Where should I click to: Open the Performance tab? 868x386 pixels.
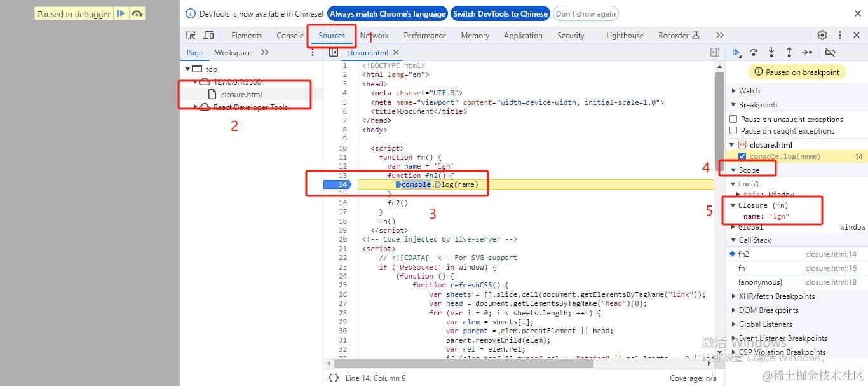pyautogui.click(x=425, y=36)
